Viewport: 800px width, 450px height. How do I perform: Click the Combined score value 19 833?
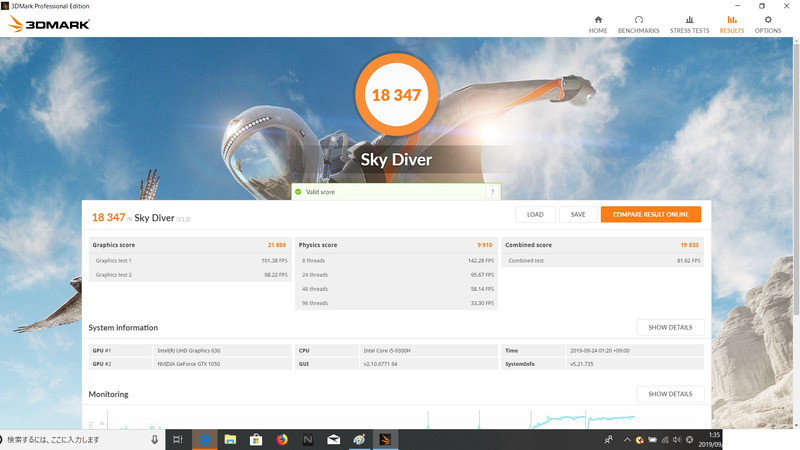point(689,245)
